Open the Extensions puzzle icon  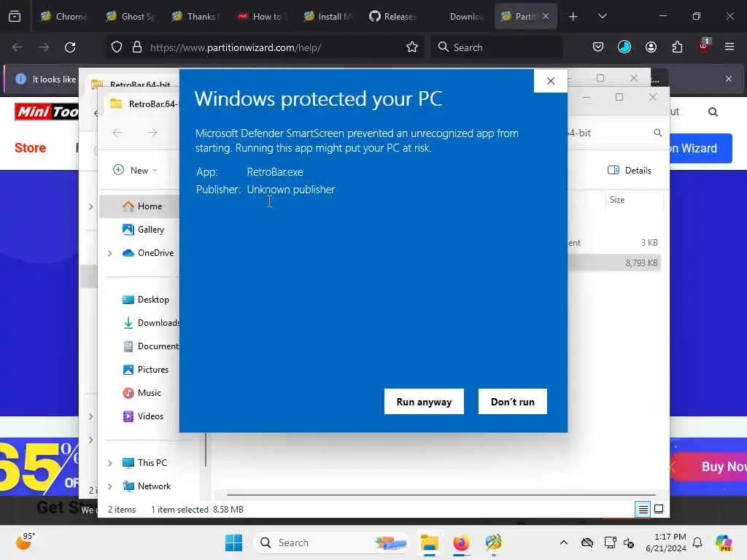click(x=677, y=47)
